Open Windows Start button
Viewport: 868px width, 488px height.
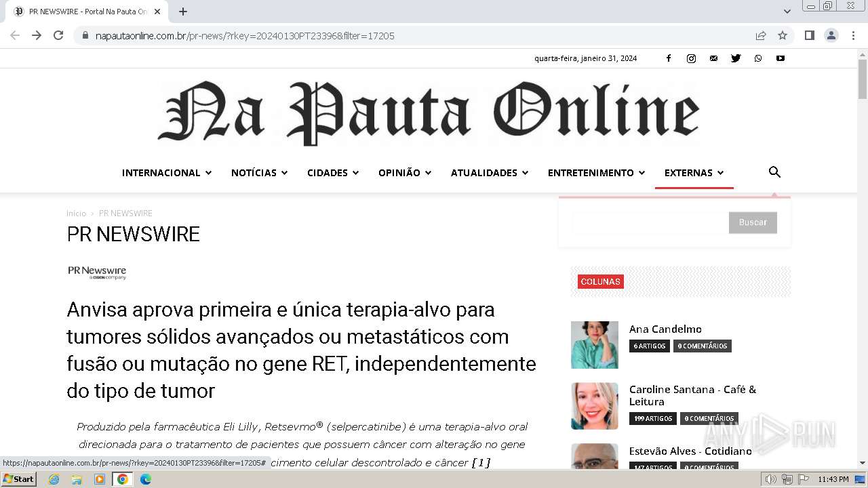pos(18,479)
